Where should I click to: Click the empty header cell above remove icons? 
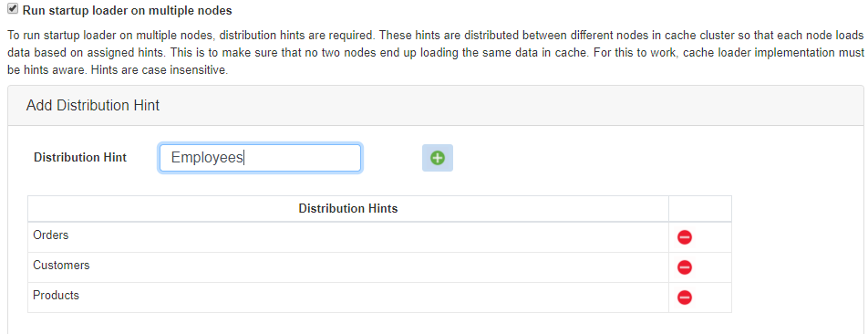tap(700, 209)
